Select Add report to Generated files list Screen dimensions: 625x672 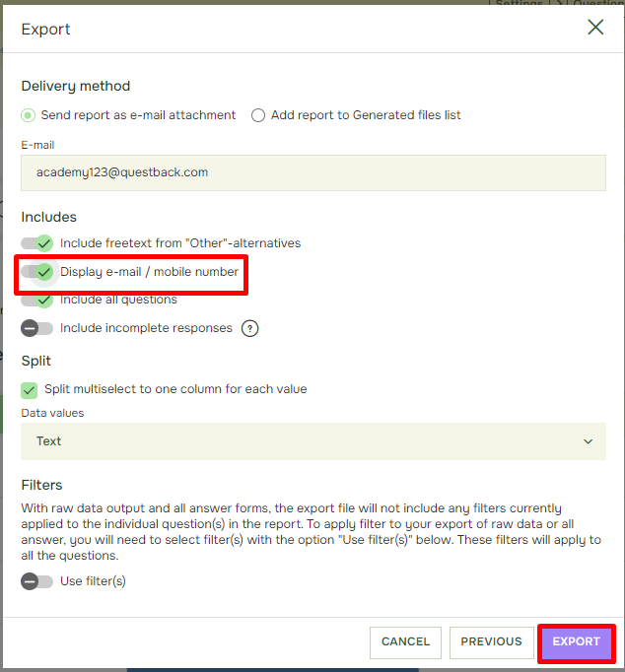(x=258, y=115)
